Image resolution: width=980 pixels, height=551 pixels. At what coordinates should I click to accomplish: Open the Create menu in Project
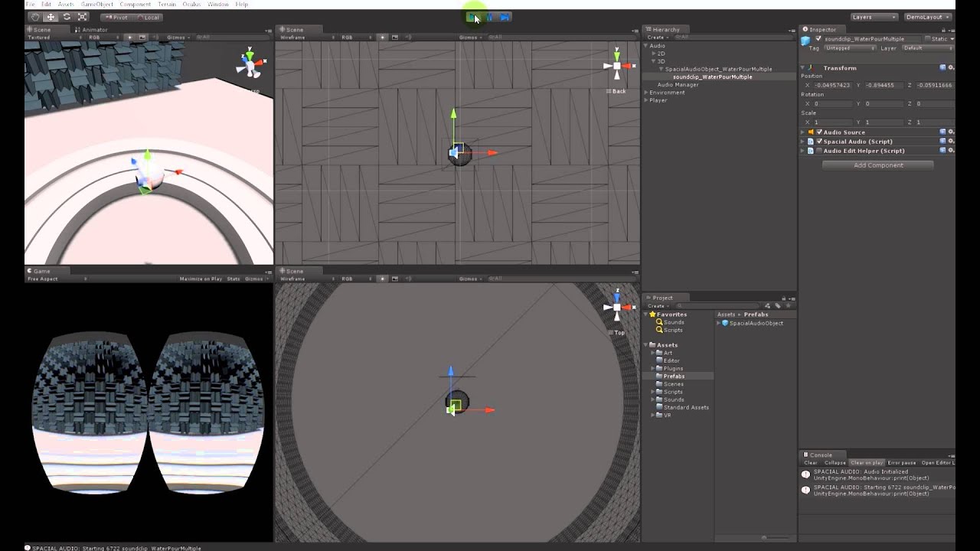658,306
